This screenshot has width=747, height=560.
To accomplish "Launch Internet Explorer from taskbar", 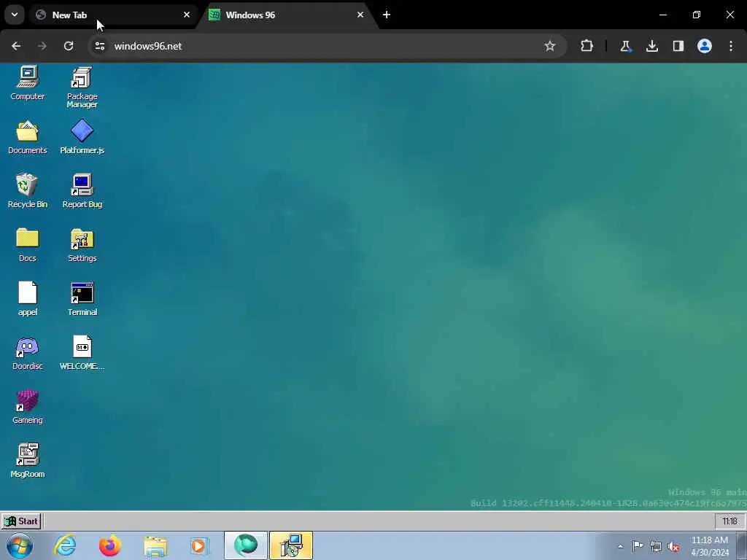I will click(x=65, y=545).
